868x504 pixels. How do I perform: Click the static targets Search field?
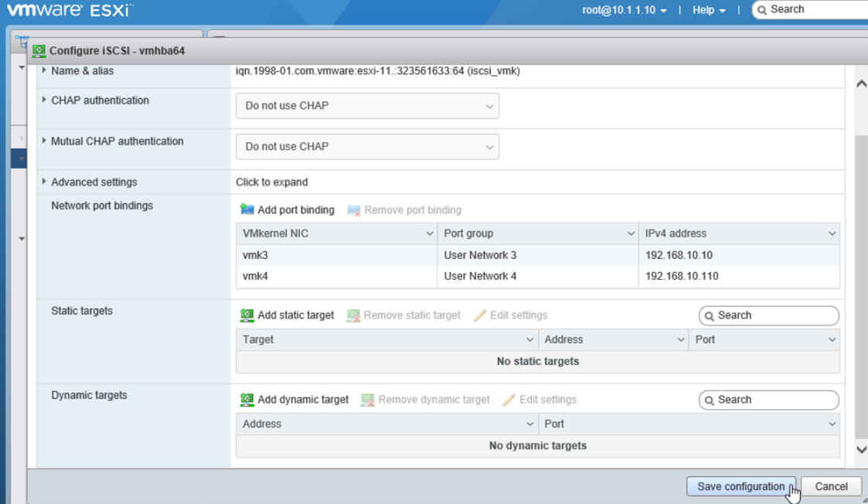[x=768, y=315]
